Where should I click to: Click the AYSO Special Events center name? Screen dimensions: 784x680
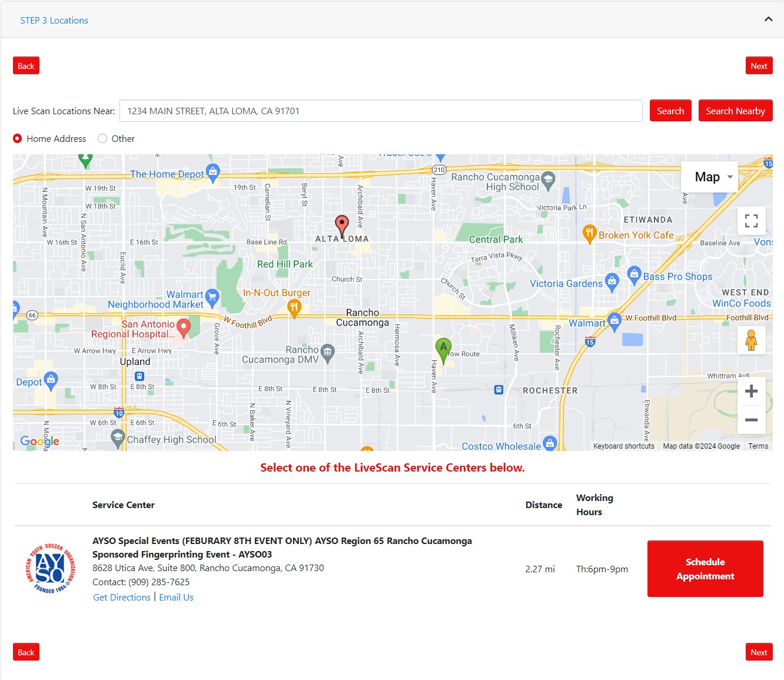coord(282,548)
